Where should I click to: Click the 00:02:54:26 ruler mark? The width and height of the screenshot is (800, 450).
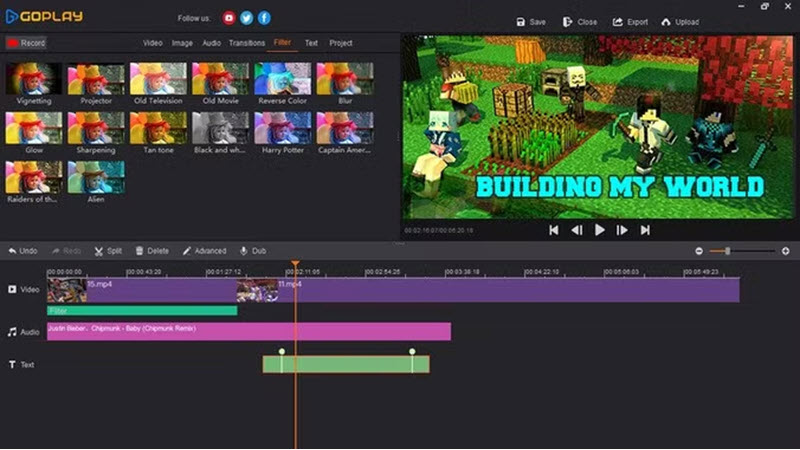[x=383, y=272]
